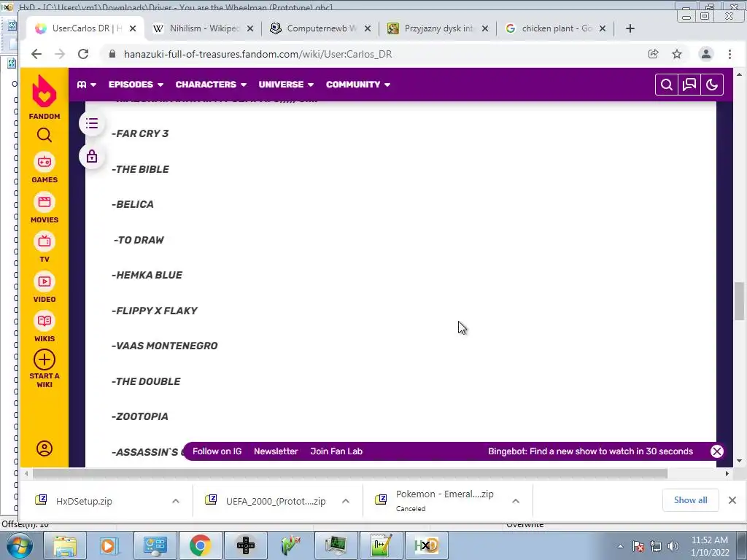747x560 pixels.
Task: Click the page lock icon
Action: [x=92, y=156]
